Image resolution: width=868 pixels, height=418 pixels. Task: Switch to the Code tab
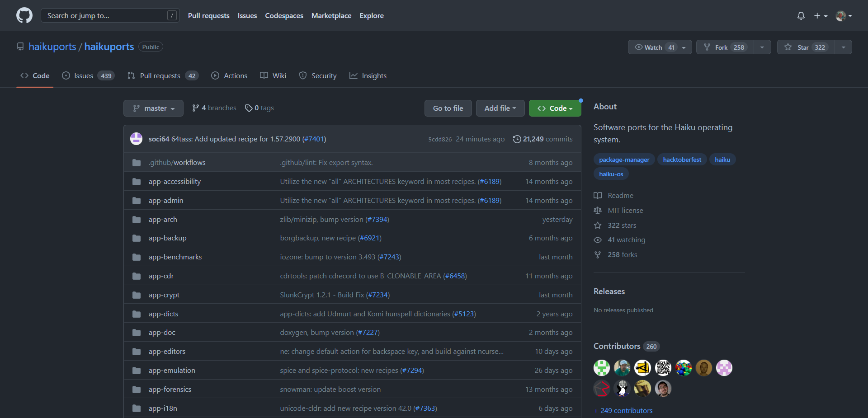(x=35, y=75)
